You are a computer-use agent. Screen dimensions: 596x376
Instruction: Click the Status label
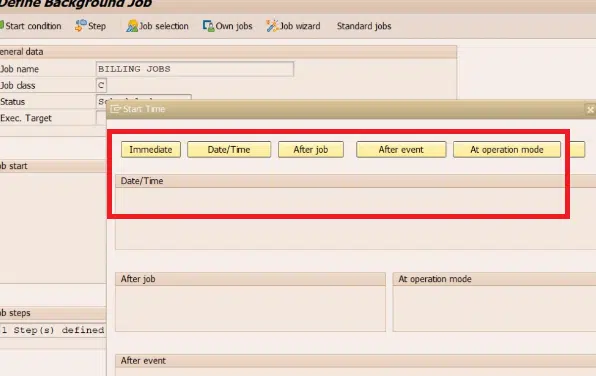pyautogui.click(x=13, y=102)
